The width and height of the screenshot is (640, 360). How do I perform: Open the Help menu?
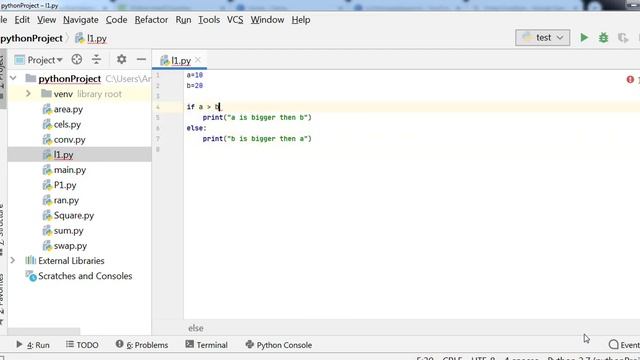(301, 20)
